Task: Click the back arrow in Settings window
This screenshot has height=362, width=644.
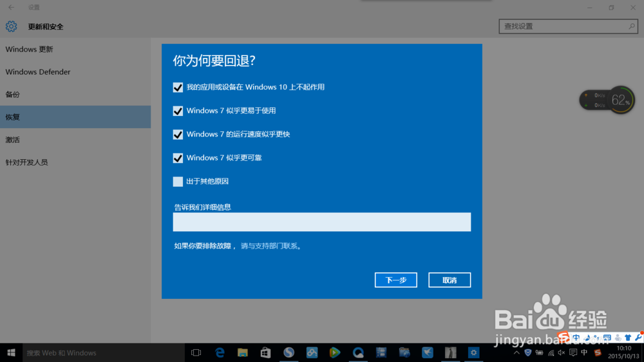Action: point(11,7)
